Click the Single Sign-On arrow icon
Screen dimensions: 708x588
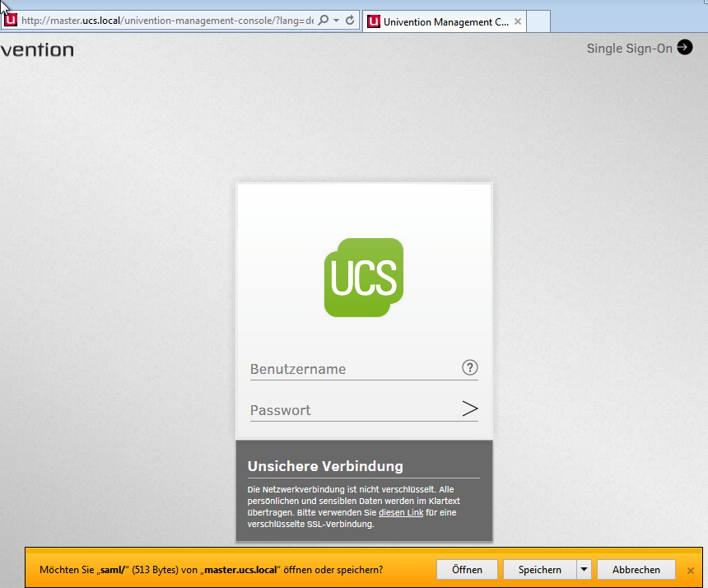(x=685, y=48)
